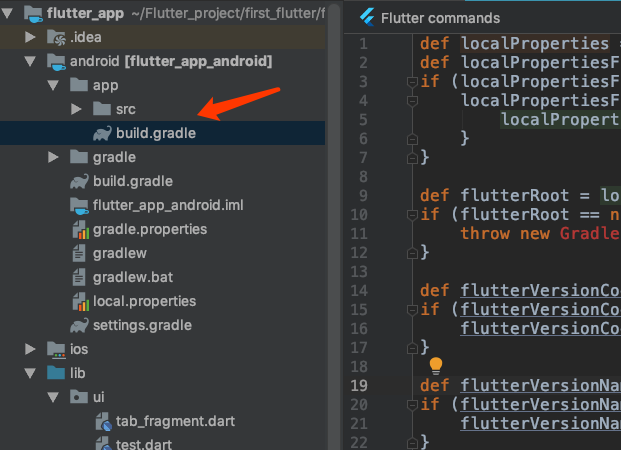Viewport: 621px width, 450px height.
Task: Fold the if block at line 20
Action: [412, 405]
